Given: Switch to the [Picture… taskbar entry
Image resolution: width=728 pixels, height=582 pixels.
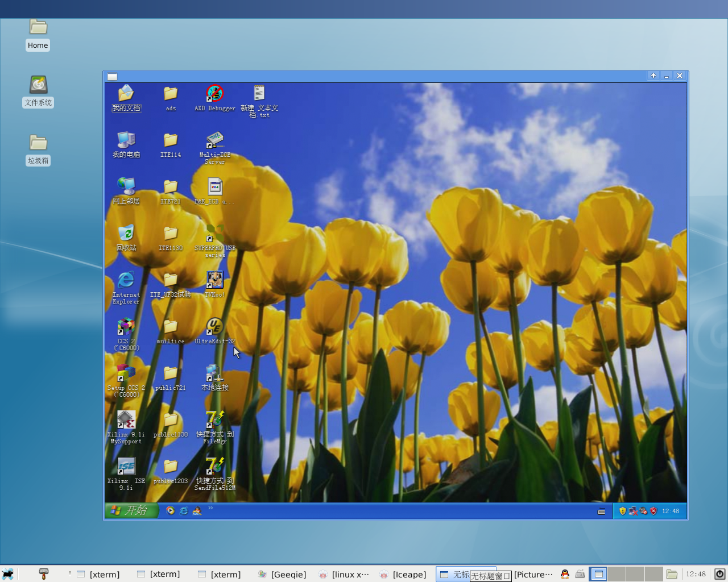Looking at the screenshot, I should [533, 574].
